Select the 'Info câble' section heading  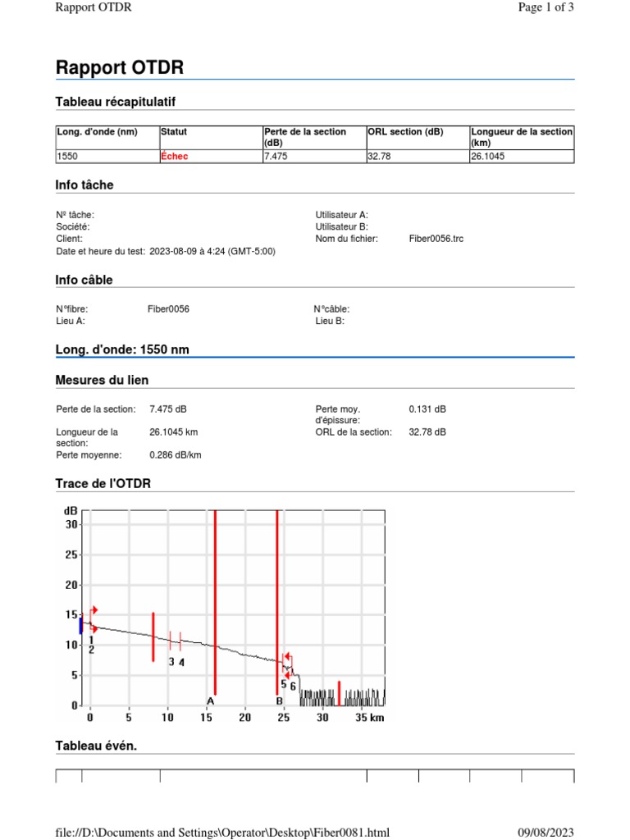[84, 281]
